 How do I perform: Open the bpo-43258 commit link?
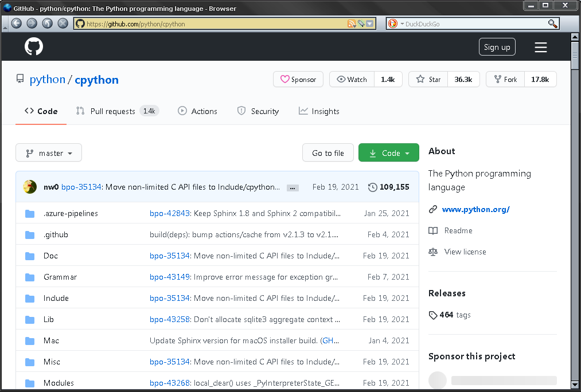pos(170,319)
